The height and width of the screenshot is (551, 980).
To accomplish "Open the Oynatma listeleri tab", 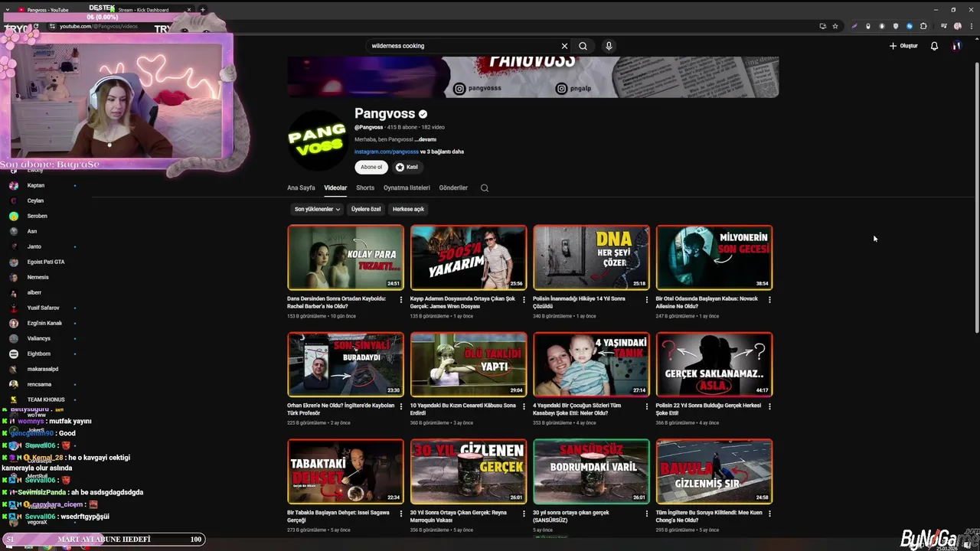I will tap(407, 187).
